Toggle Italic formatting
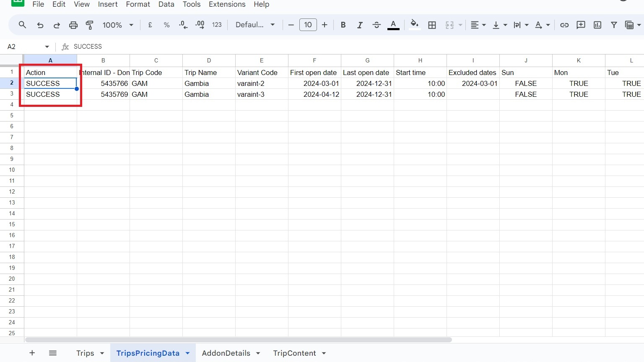Screen dimensions: 644x362 pos(360,25)
